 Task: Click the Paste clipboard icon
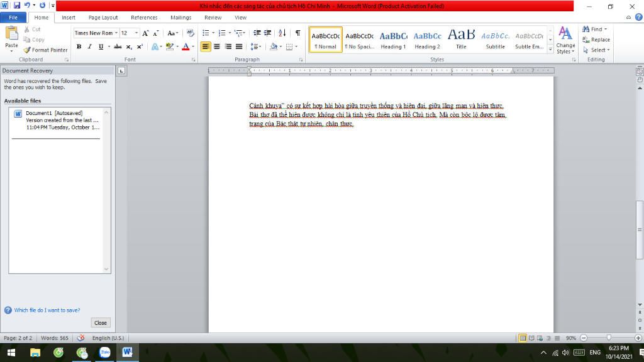pos(11,34)
